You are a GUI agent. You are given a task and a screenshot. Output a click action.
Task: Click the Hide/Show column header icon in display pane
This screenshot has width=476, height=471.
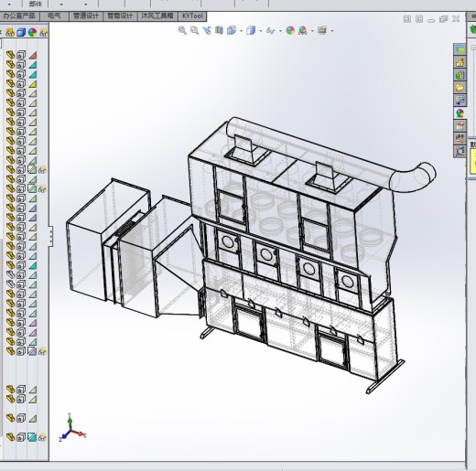click(x=10, y=32)
